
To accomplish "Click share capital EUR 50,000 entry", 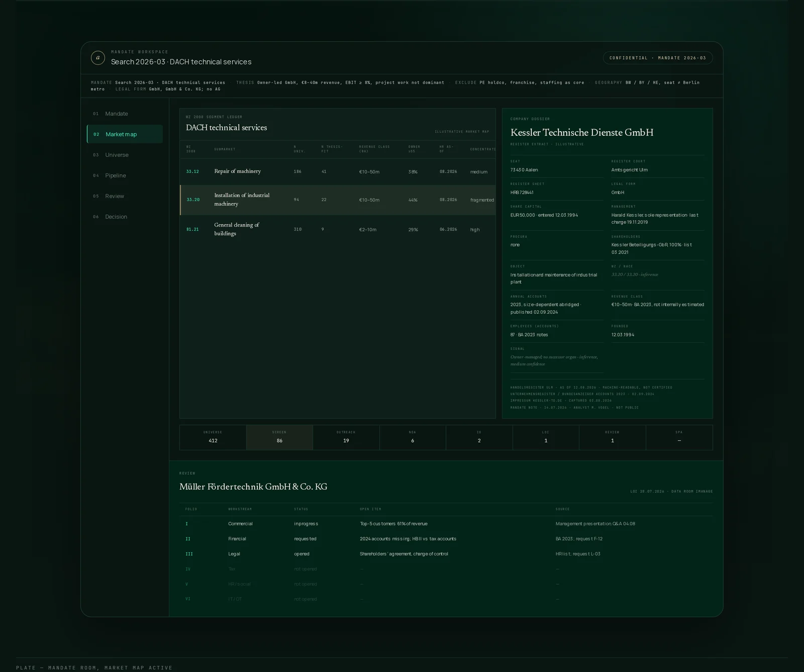I will [x=544, y=215].
